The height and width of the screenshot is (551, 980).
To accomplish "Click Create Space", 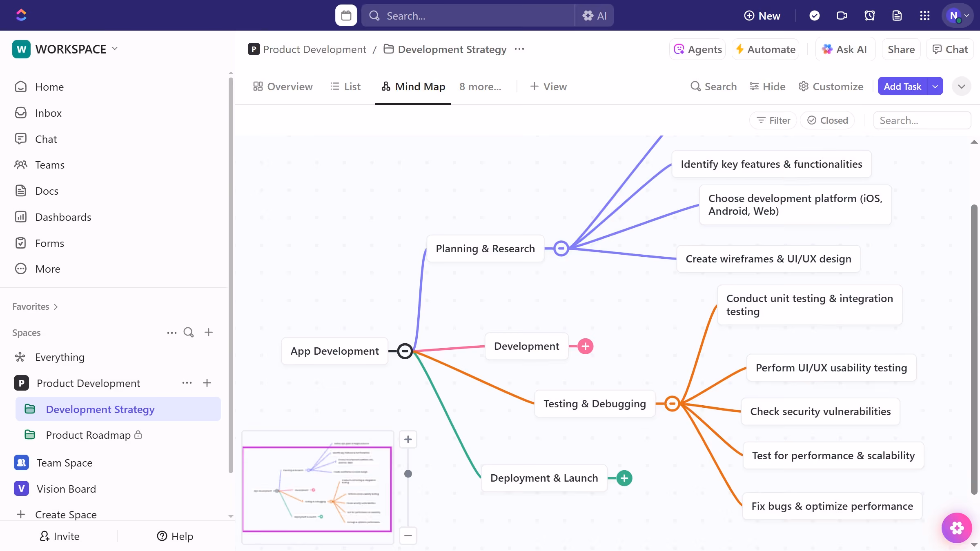I will pos(66,515).
